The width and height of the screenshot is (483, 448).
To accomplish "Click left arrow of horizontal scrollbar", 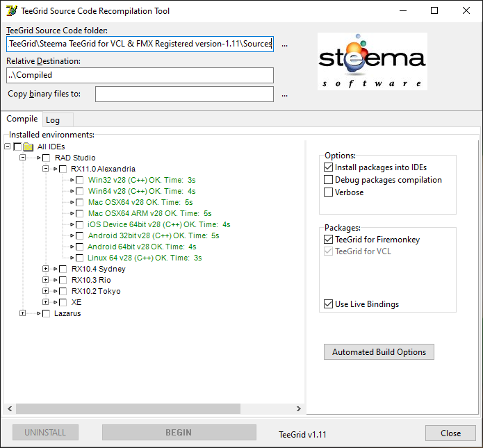I will 10,408.
